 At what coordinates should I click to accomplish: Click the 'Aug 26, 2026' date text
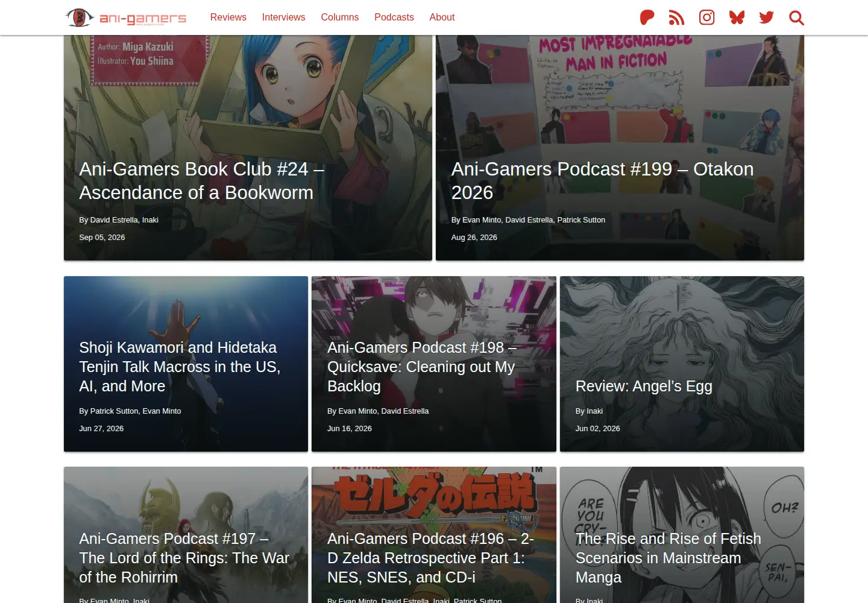click(x=474, y=238)
